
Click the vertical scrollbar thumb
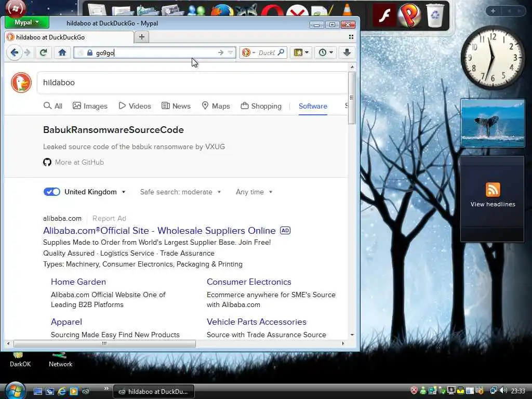tap(352, 98)
